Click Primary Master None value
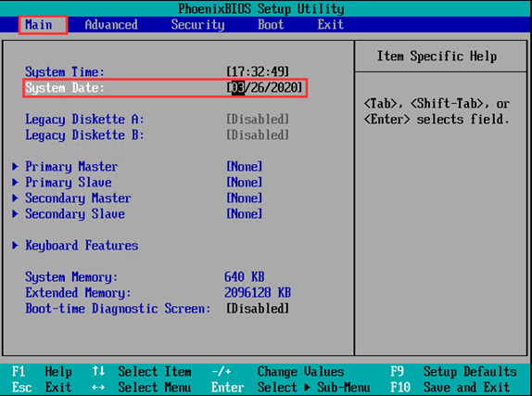 245,166
